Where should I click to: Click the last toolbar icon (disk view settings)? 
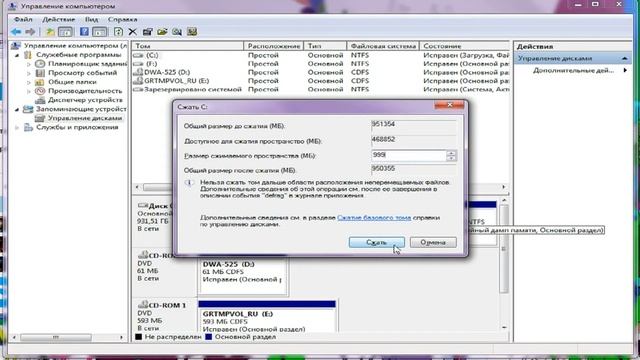click(192, 31)
